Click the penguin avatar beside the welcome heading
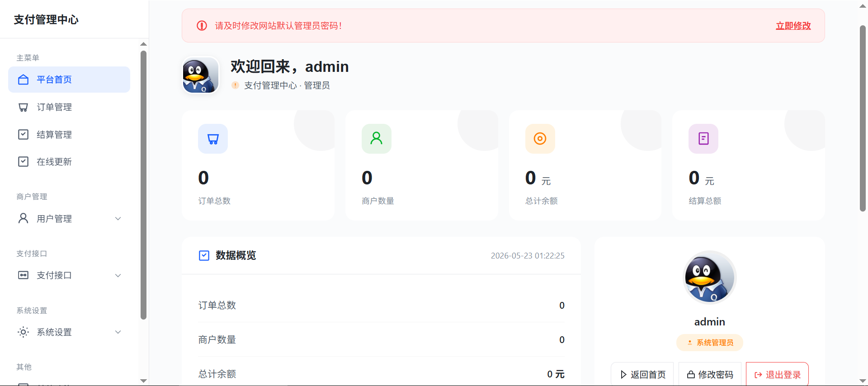The width and height of the screenshot is (868, 386). pos(201,75)
